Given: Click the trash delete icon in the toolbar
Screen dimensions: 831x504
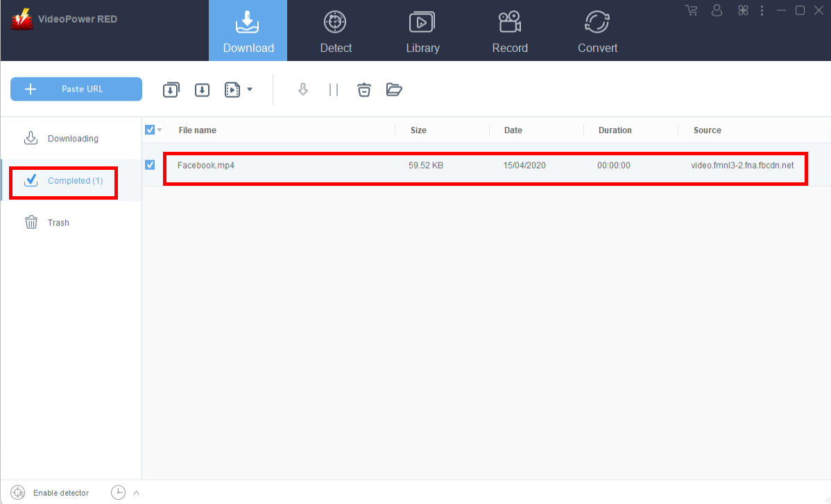Looking at the screenshot, I should click(x=363, y=89).
